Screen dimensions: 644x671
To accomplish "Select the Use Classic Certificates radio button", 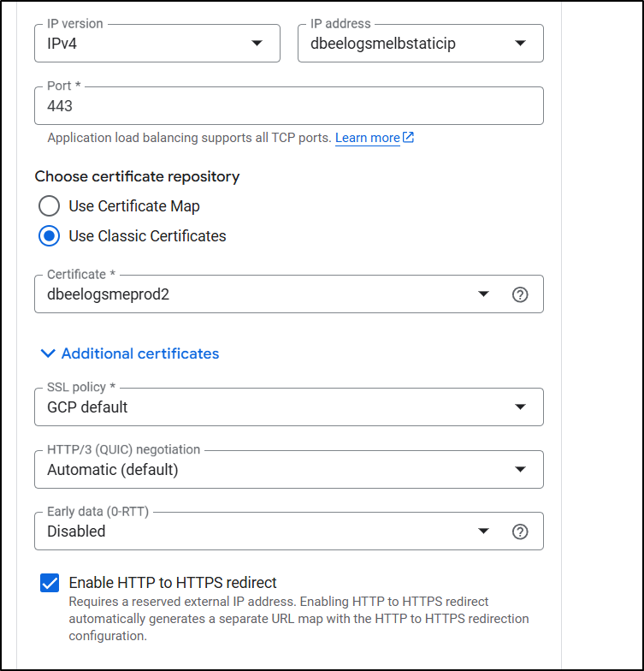I will pyautogui.click(x=50, y=236).
